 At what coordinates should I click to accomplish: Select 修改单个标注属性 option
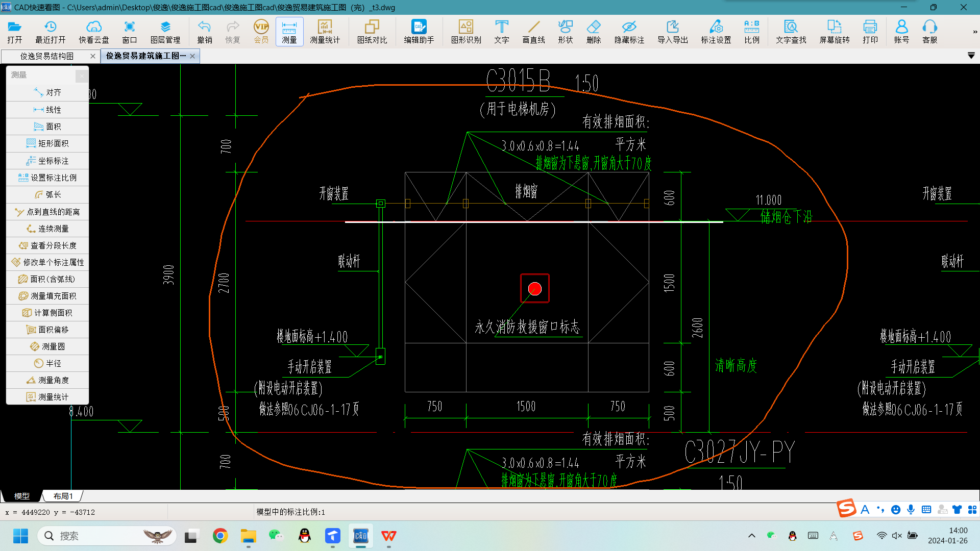47,262
